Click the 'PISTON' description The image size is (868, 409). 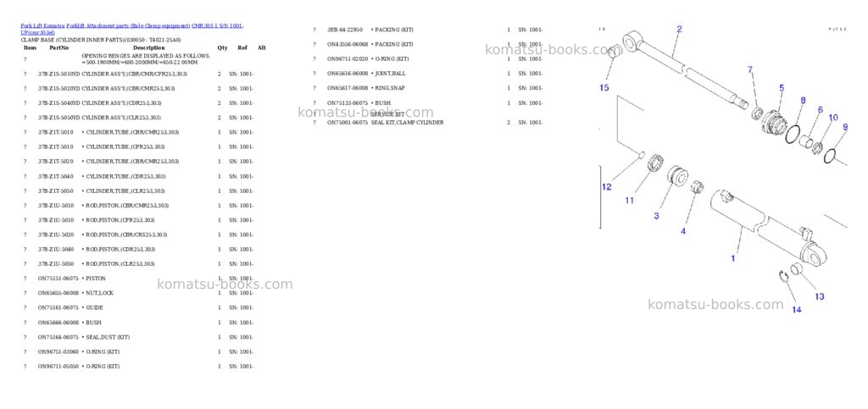(94, 279)
